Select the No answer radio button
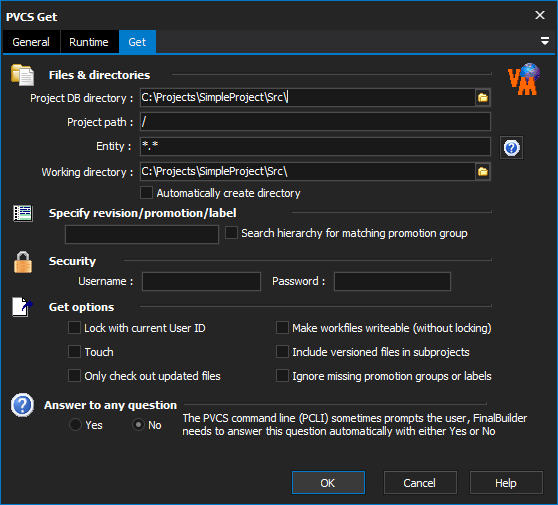Image resolution: width=558 pixels, height=505 pixels. (x=138, y=425)
